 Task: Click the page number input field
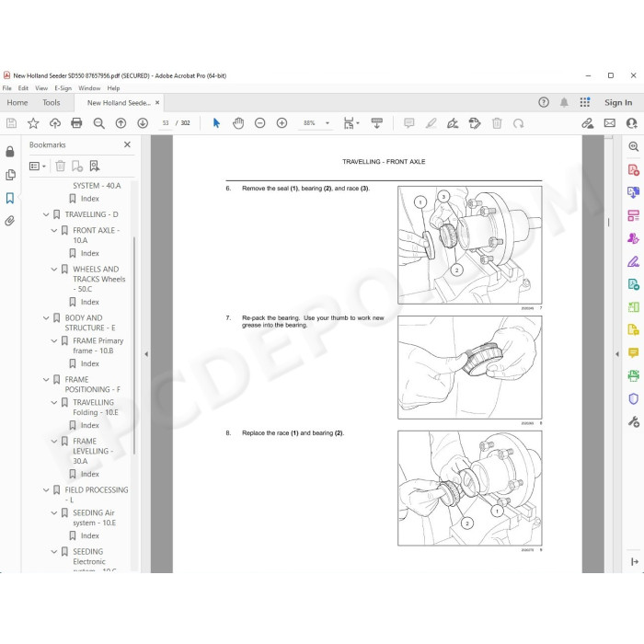coord(166,123)
